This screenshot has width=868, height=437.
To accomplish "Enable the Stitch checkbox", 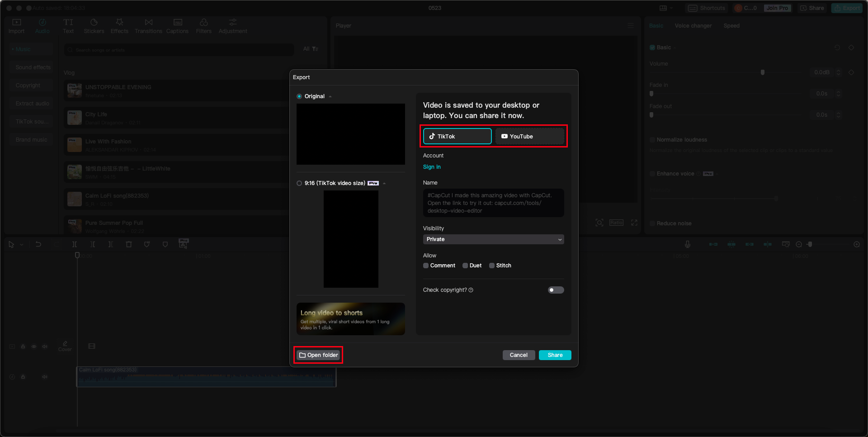I will pyautogui.click(x=492, y=266).
